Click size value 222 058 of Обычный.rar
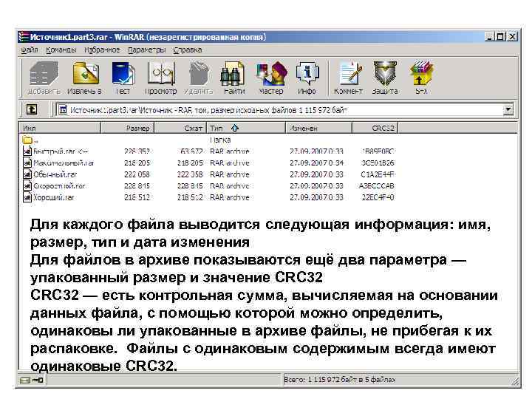The image size is (532, 399). (x=137, y=174)
